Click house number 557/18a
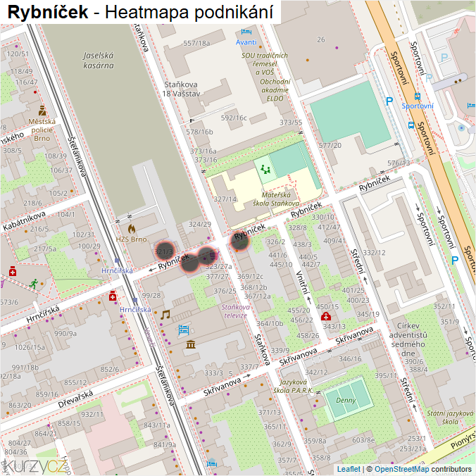Viewport: 476px width, 476px height. pos(196,43)
